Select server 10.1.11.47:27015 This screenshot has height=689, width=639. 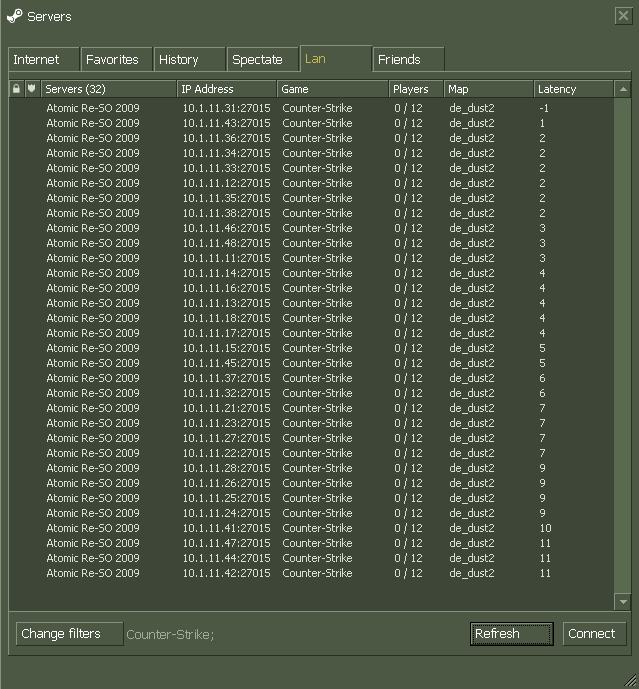coord(311,543)
